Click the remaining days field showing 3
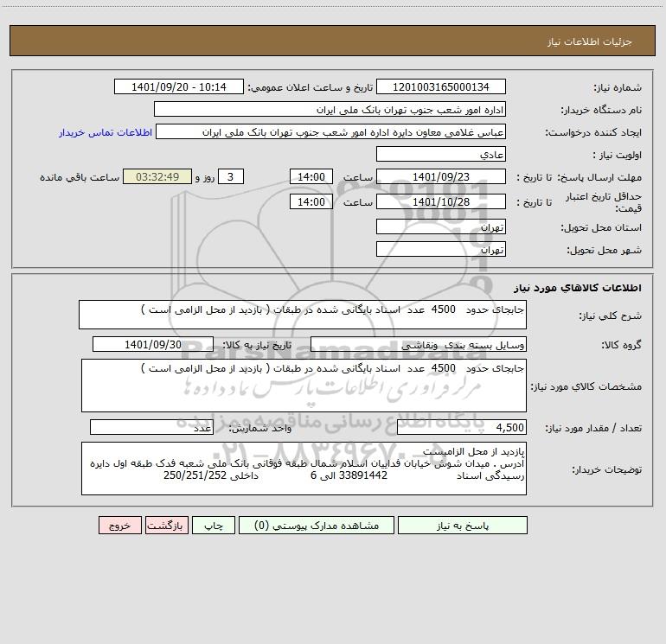The height and width of the screenshot is (644, 666). point(231,176)
